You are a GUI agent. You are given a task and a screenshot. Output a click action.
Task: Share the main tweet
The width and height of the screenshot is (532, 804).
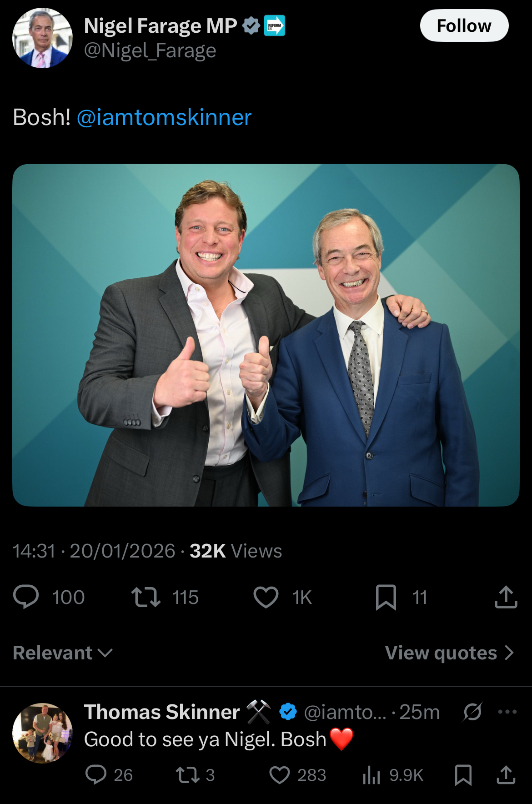(x=506, y=597)
